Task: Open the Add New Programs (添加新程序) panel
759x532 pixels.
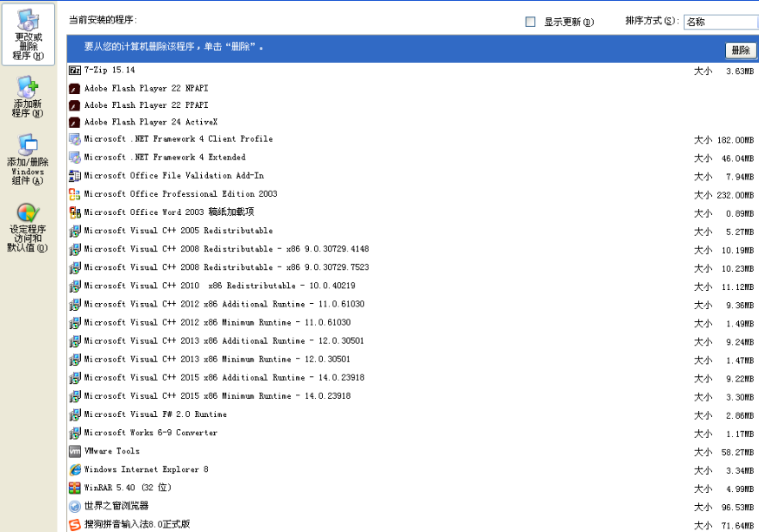Action: point(28,97)
